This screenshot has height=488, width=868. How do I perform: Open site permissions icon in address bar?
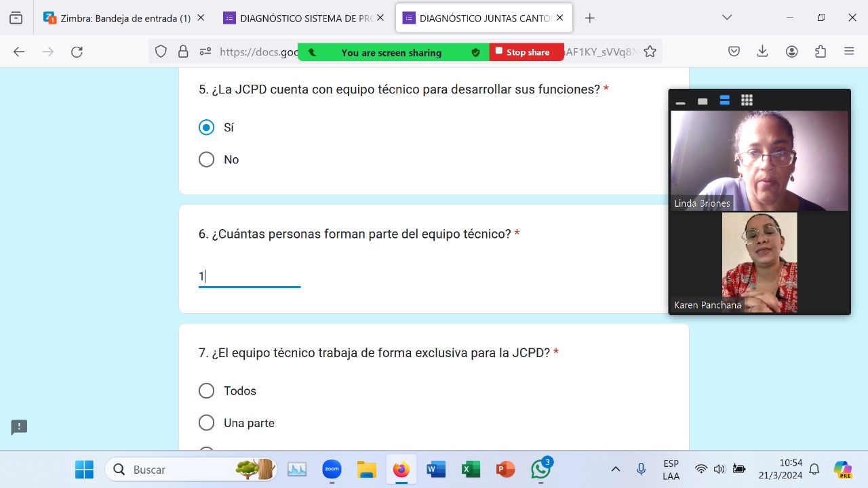pyautogui.click(x=205, y=52)
